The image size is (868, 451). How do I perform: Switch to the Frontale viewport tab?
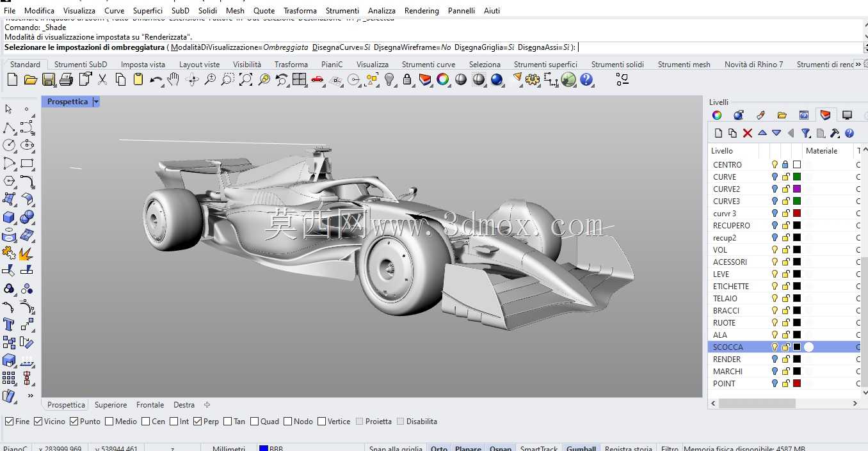point(150,405)
